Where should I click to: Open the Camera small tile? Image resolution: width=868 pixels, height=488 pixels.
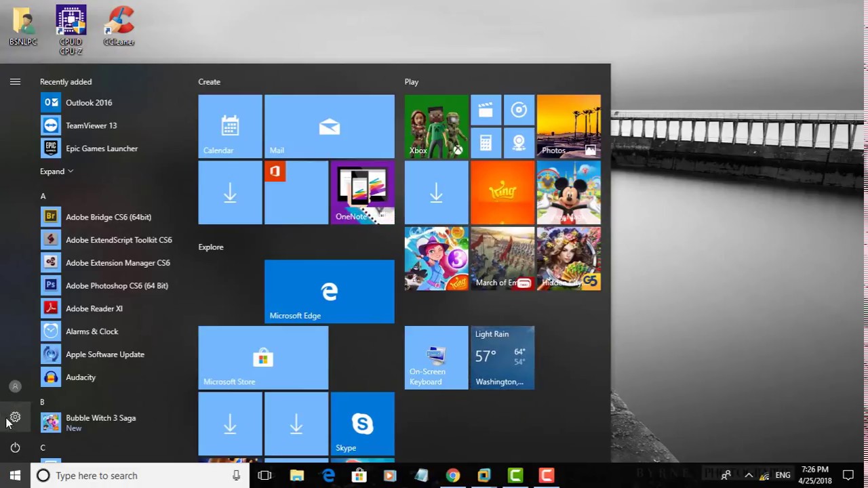coord(519,142)
